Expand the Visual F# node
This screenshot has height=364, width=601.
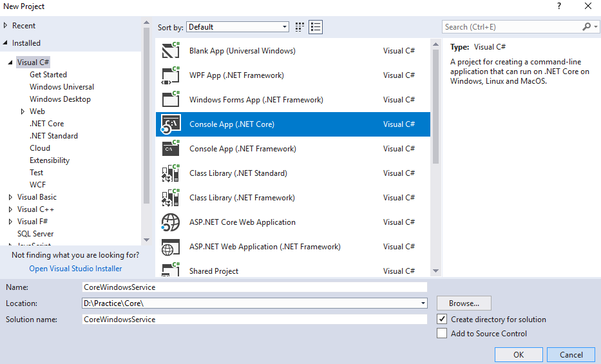click(10, 222)
